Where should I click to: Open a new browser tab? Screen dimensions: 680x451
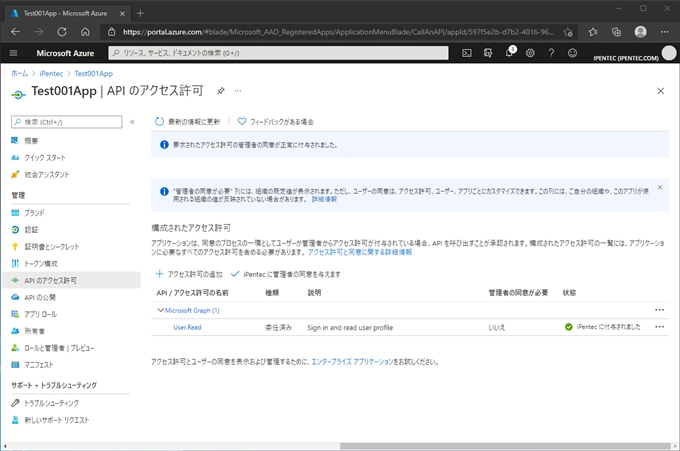point(140,13)
